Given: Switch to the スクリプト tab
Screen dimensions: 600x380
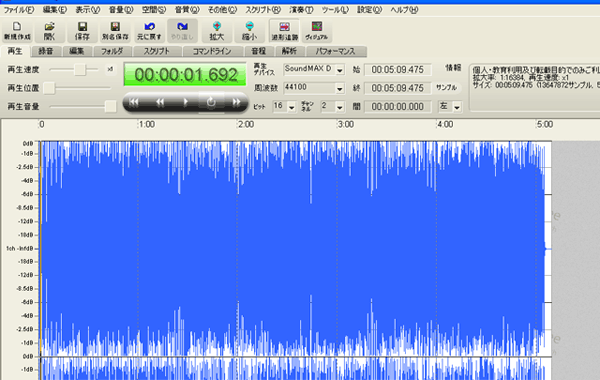Looking at the screenshot, I should (x=157, y=51).
